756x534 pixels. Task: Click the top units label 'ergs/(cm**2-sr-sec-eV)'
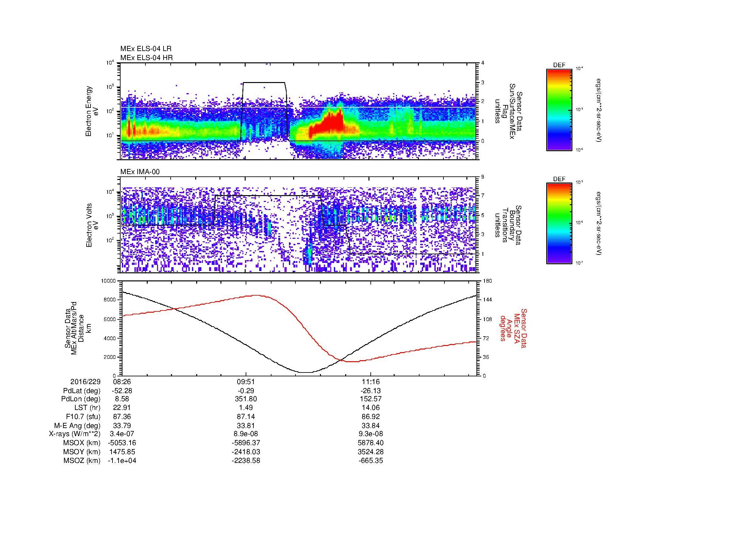point(599,110)
